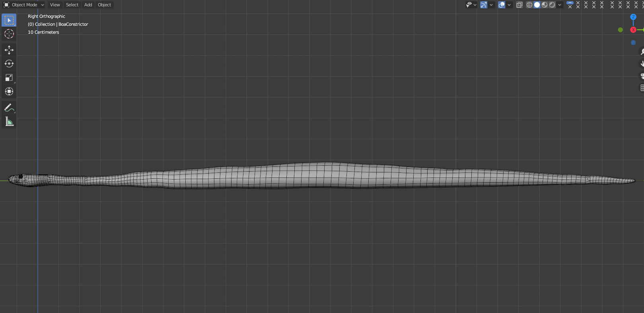Viewport: 644px width, 313px height.
Task: Activate the Scale tool
Action: coord(9,77)
